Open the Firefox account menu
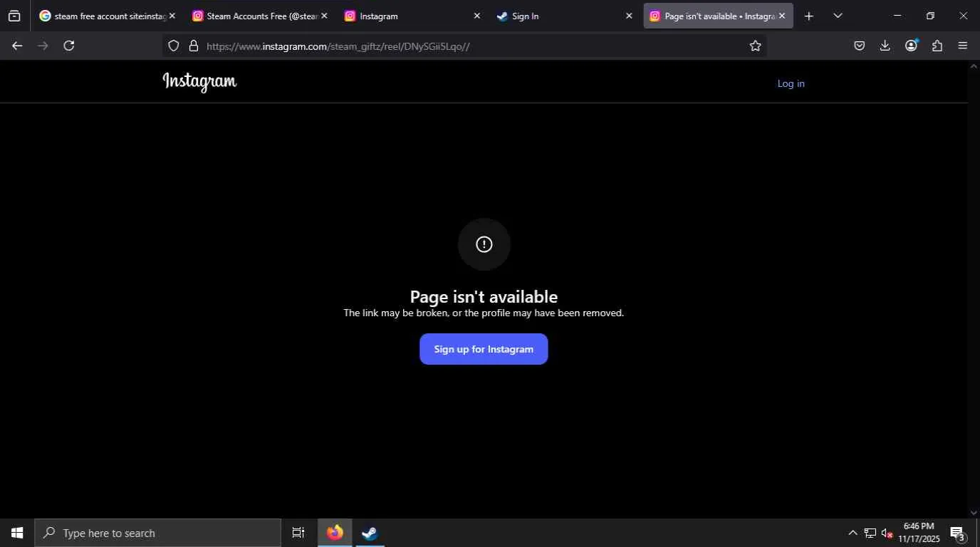 click(911, 46)
